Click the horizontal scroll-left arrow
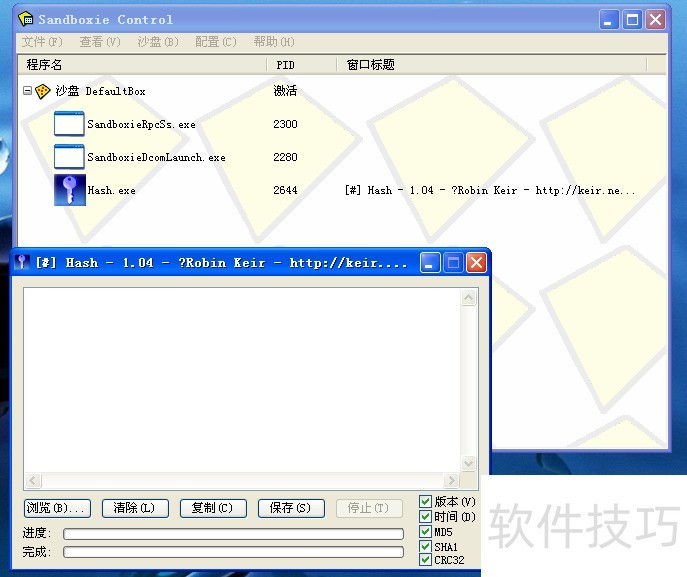The height and width of the screenshot is (577, 687). [x=33, y=481]
